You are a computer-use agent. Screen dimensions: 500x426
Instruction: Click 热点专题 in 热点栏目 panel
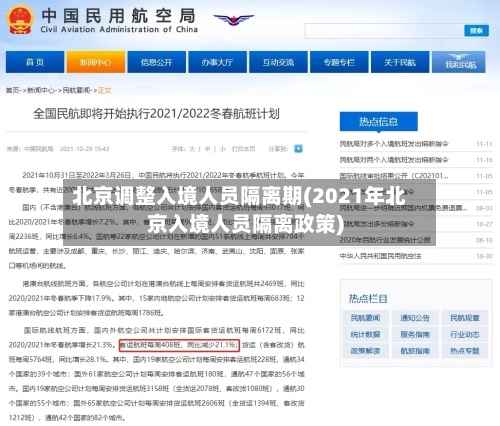tap(465, 351)
